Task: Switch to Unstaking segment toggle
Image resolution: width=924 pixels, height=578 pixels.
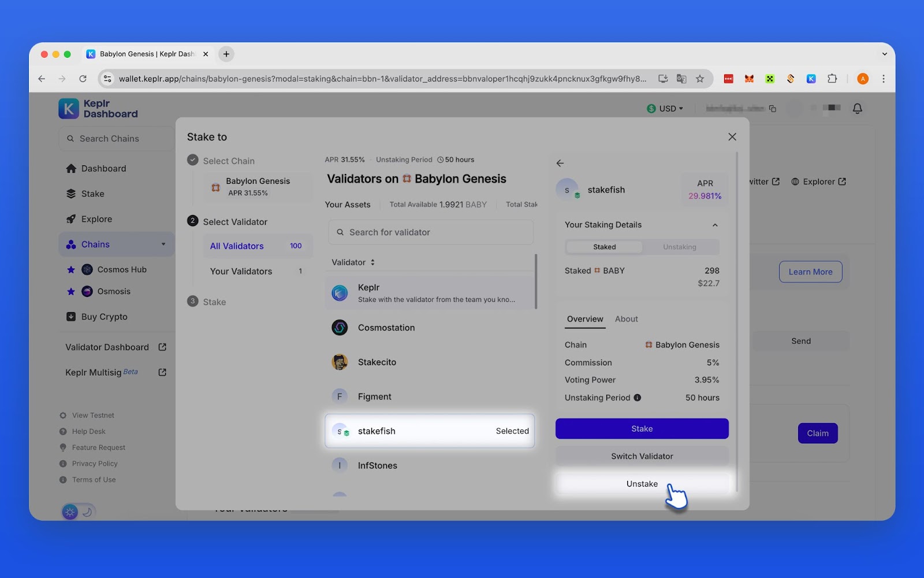Action: coord(679,247)
